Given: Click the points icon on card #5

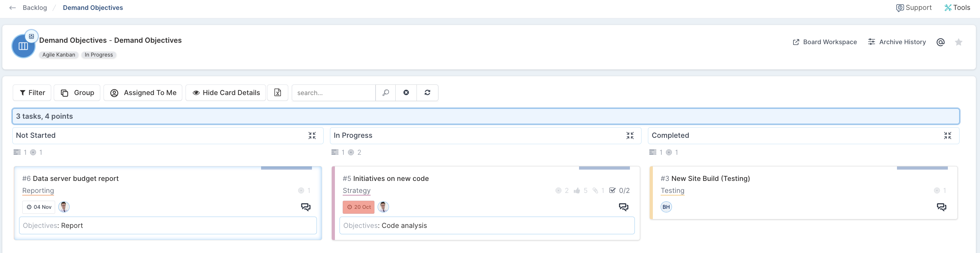Looking at the screenshot, I should 559,190.
